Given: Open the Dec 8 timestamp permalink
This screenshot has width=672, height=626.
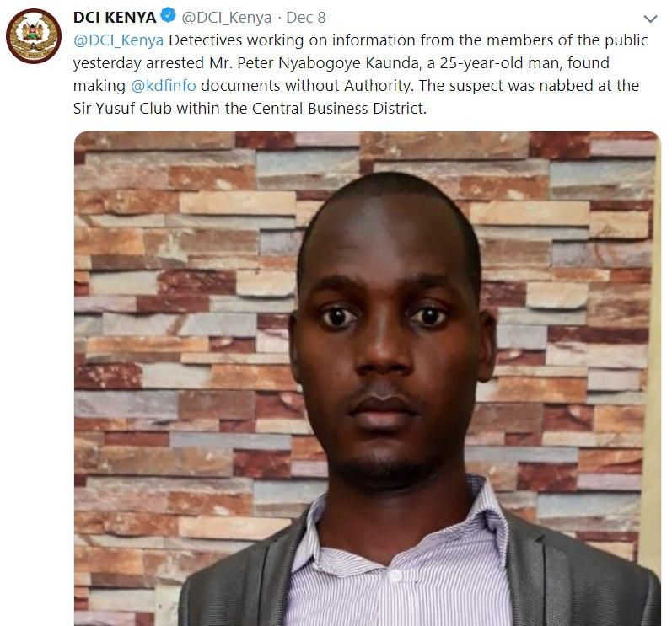Looking at the screenshot, I should [x=305, y=18].
